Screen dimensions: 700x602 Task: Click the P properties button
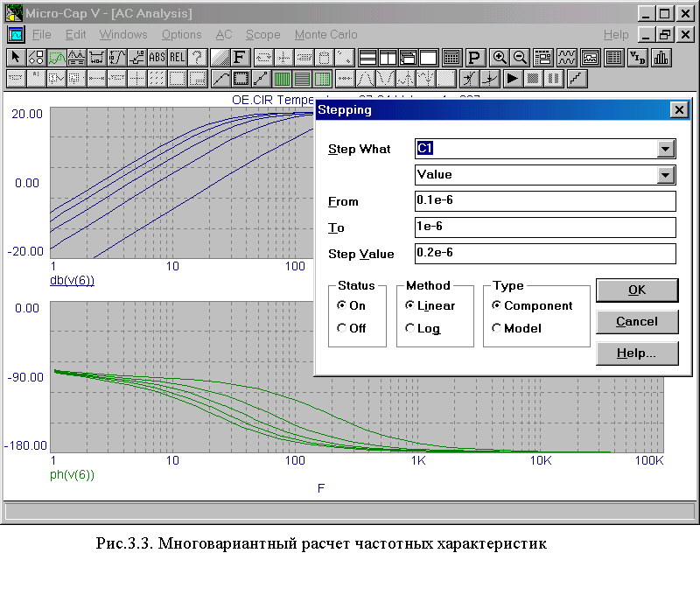(x=474, y=58)
